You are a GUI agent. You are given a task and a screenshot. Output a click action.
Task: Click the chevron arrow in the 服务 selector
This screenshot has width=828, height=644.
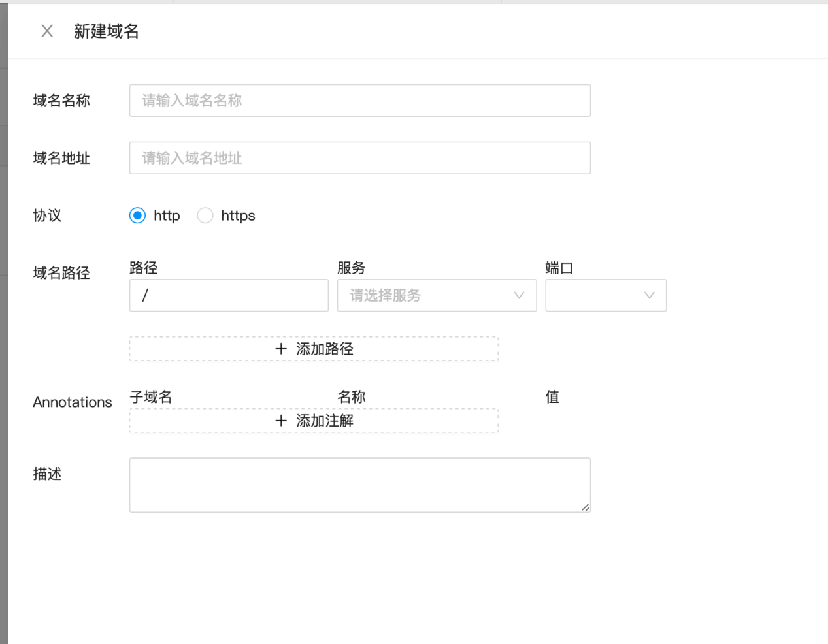coord(519,295)
